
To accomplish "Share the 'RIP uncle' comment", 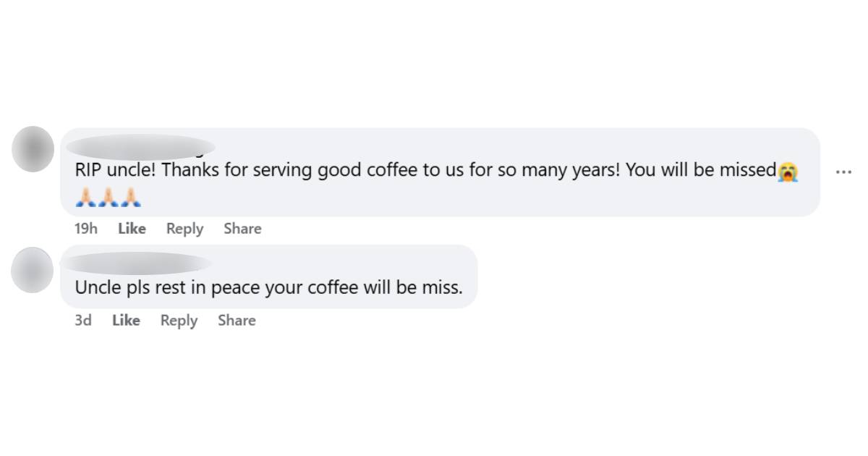I will [x=242, y=229].
